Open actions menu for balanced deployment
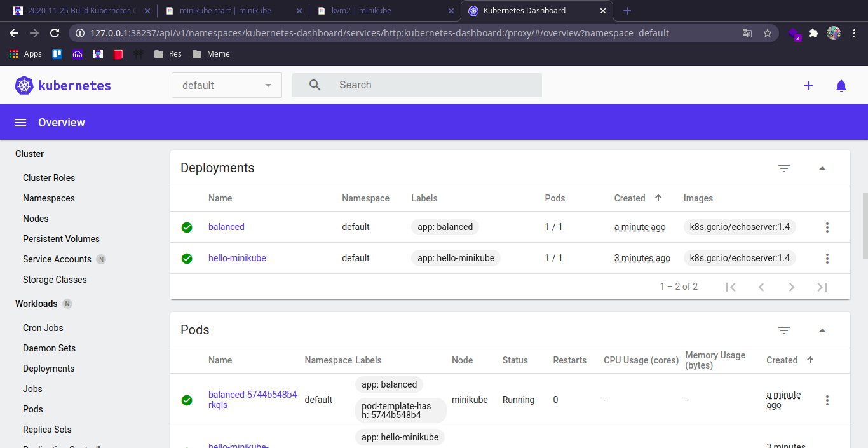Viewport: 868px width, 448px height. (x=827, y=227)
